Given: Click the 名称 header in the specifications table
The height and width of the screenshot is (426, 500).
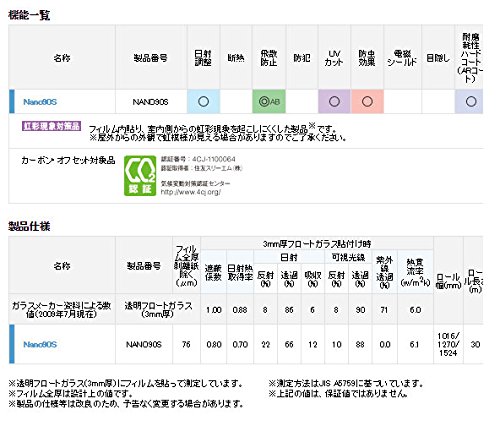Looking at the screenshot, I should (62, 266).
